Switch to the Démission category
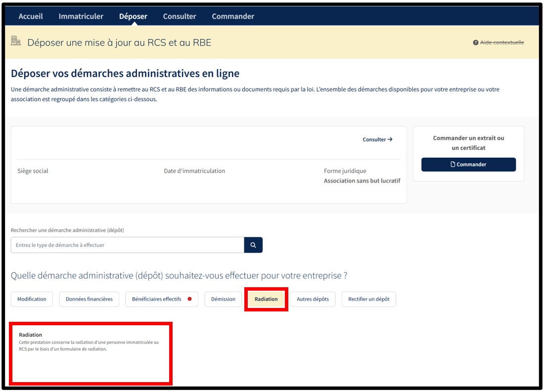Viewport: 543px width, 392px height. tap(223, 299)
